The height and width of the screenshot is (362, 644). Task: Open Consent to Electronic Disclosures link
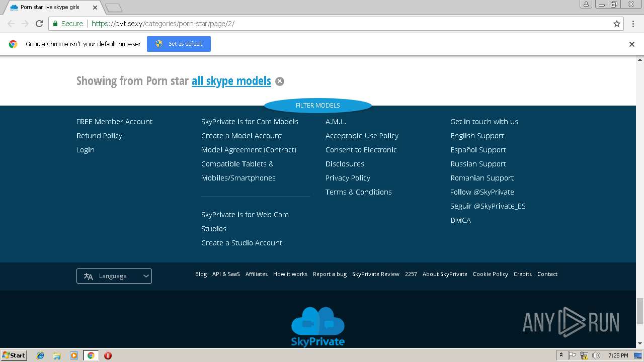pyautogui.click(x=361, y=157)
